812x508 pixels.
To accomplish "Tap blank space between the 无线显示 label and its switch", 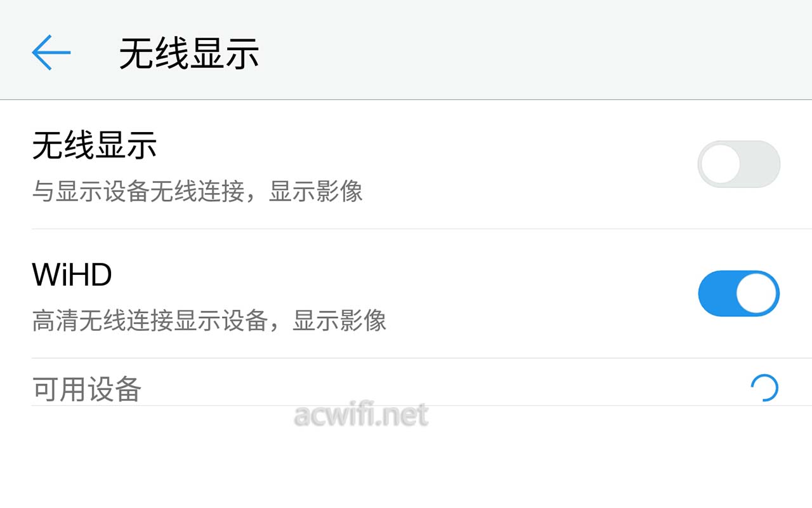I will point(425,164).
